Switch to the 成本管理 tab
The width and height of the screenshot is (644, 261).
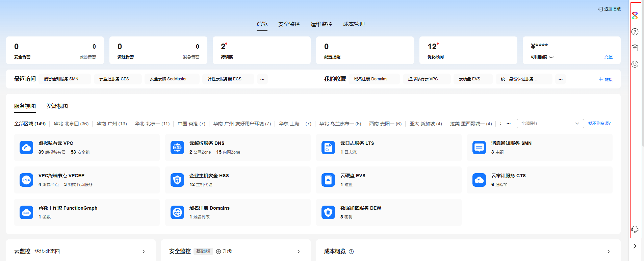pos(354,24)
